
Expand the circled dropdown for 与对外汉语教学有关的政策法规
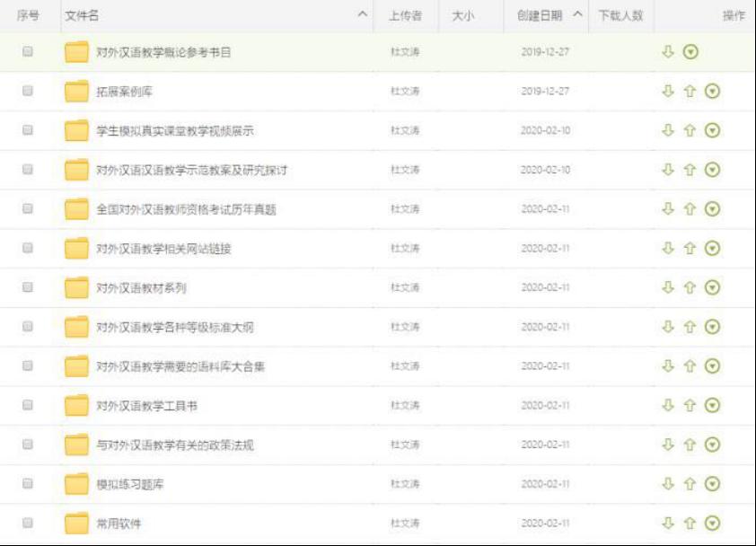712,445
